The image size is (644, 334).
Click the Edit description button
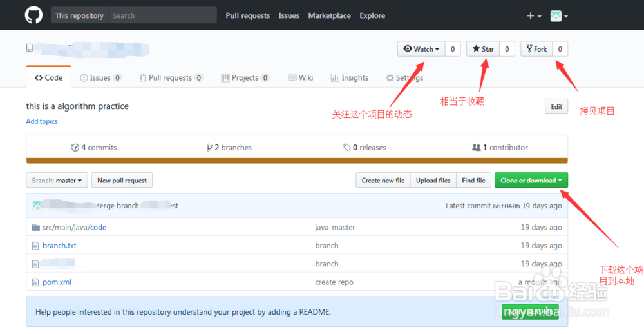click(x=556, y=106)
